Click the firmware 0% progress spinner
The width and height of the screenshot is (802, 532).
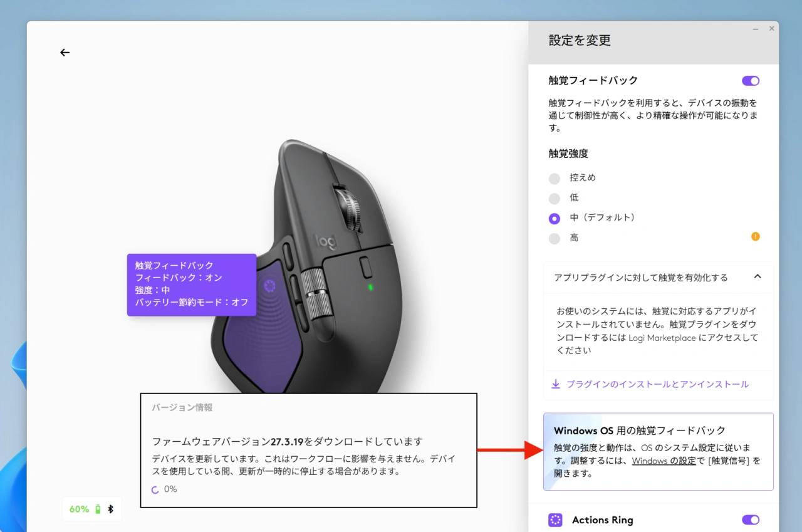pos(155,489)
